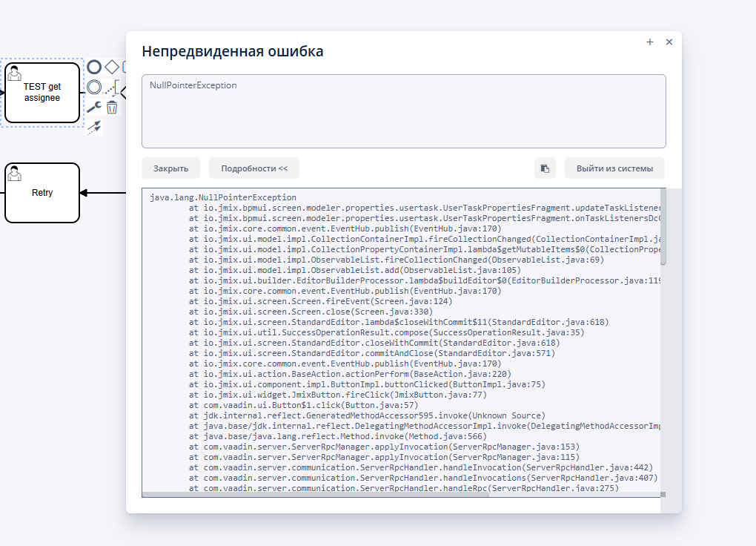
Task: Click the sequence flow arrow into Retry
Action: 102,193
